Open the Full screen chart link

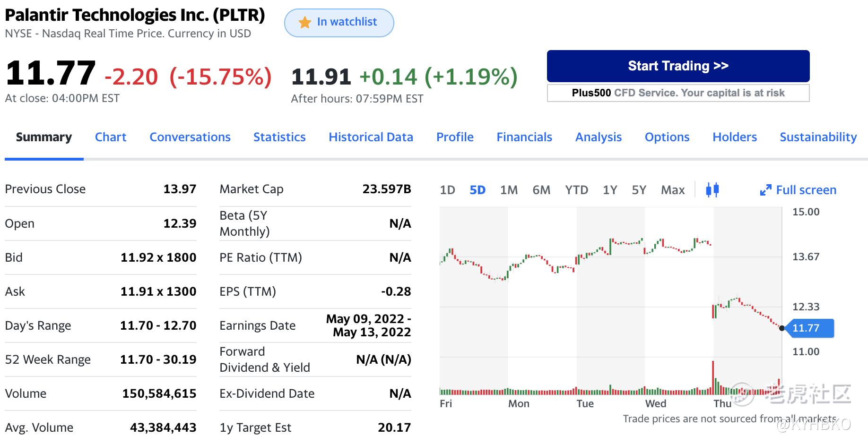pos(806,190)
